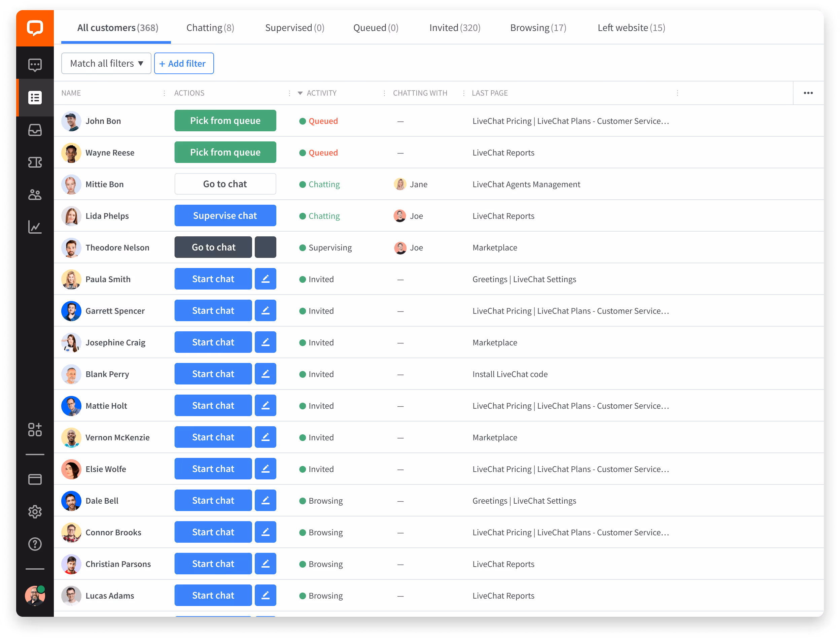Click the Add filter button
840x639 pixels.
tap(184, 64)
